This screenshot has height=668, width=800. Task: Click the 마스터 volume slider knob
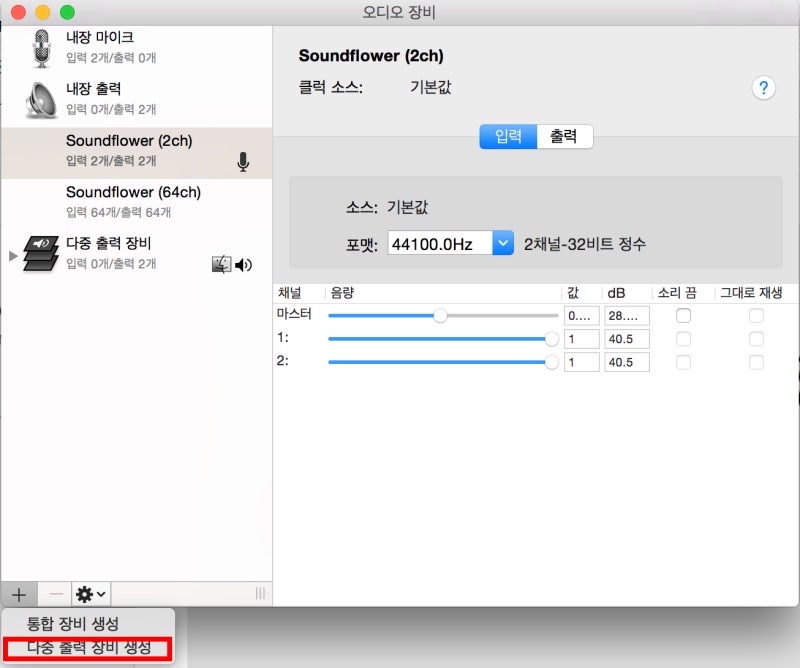pyautogui.click(x=440, y=316)
